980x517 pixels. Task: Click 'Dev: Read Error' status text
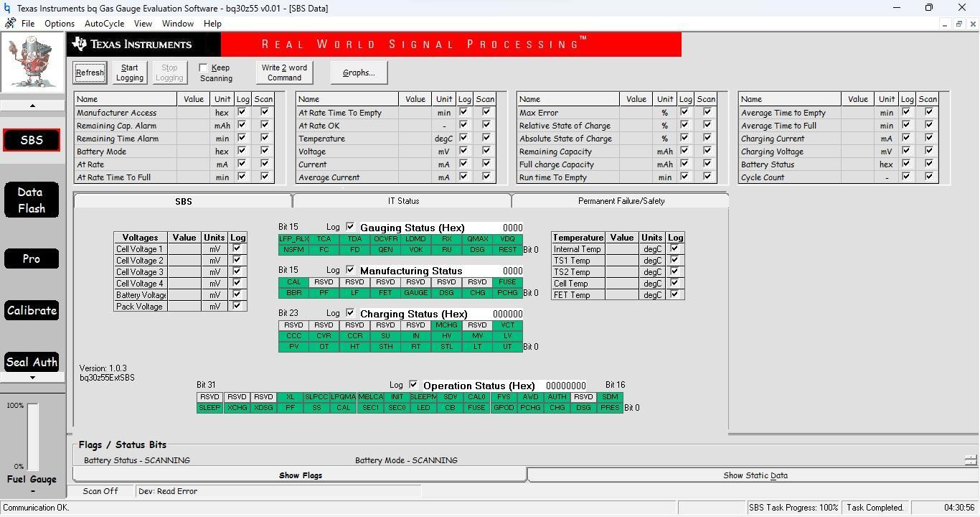[x=168, y=491]
